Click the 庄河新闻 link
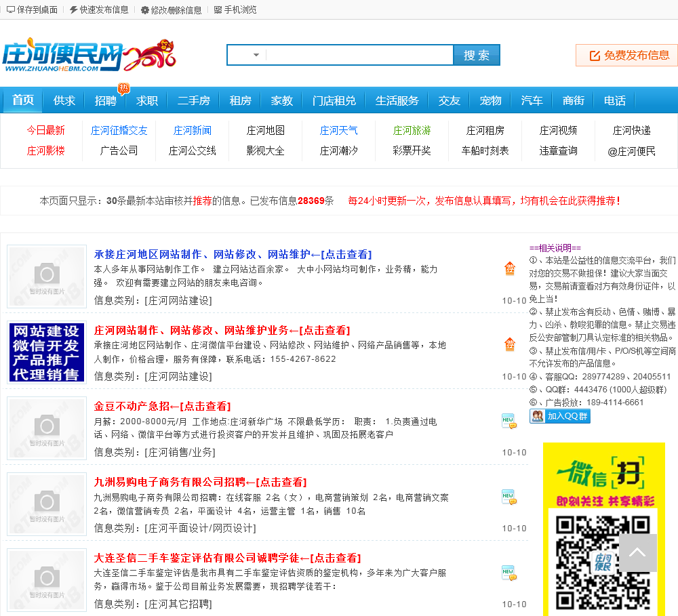This screenshot has height=616, width=678. point(193,130)
